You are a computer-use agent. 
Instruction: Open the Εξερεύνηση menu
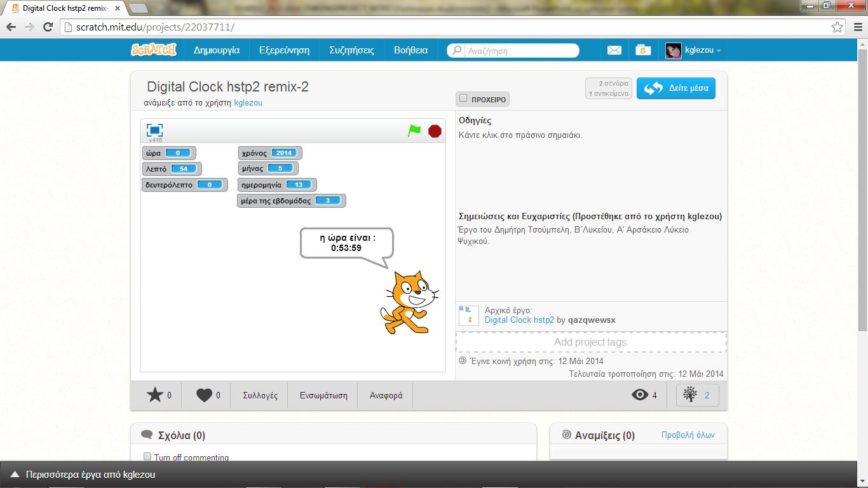click(x=284, y=50)
